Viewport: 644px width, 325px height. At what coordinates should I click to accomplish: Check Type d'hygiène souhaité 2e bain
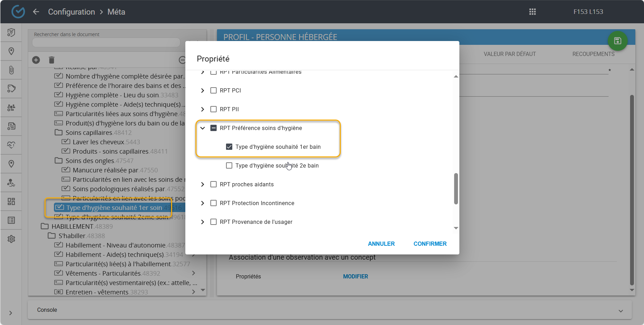[x=229, y=165]
